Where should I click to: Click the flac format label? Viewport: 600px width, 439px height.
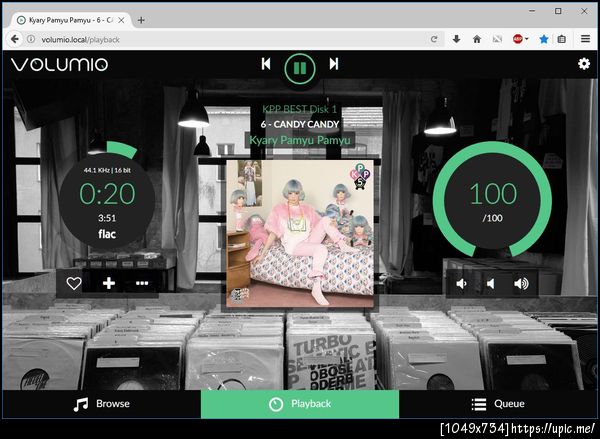(x=107, y=234)
